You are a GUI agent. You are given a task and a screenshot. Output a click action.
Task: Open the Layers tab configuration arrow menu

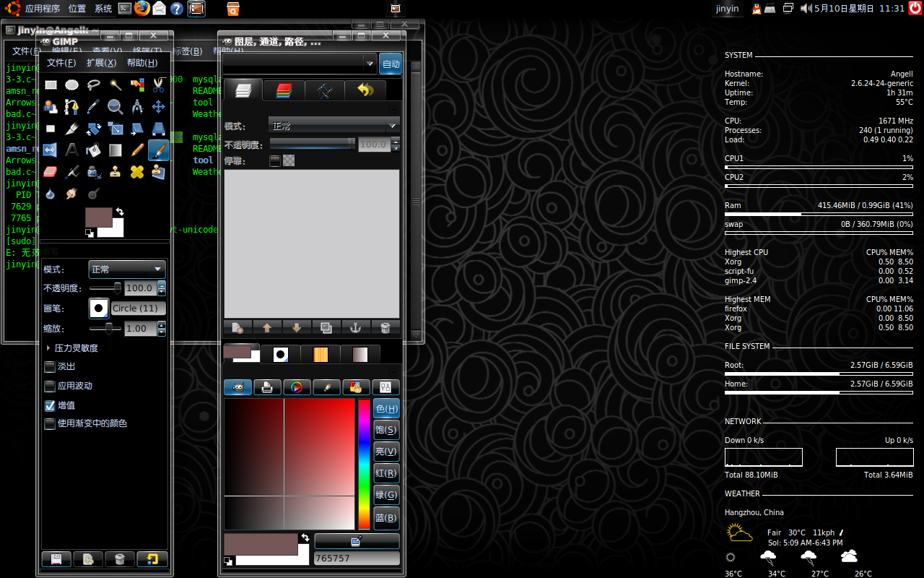pyautogui.click(x=393, y=108)
